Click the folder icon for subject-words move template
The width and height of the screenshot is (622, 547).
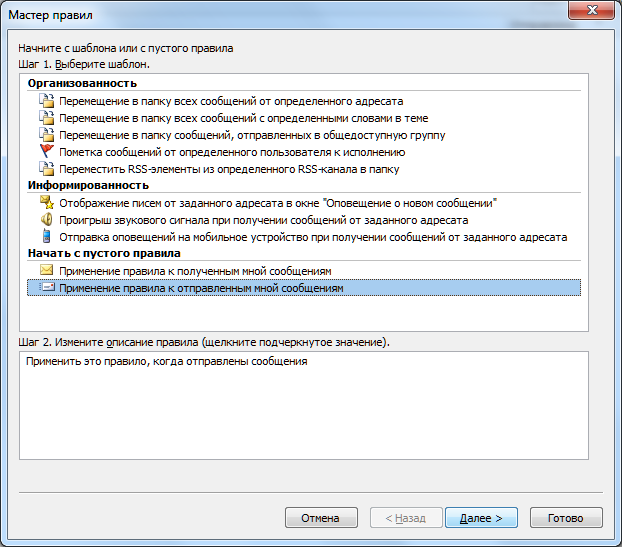(46, 118)
